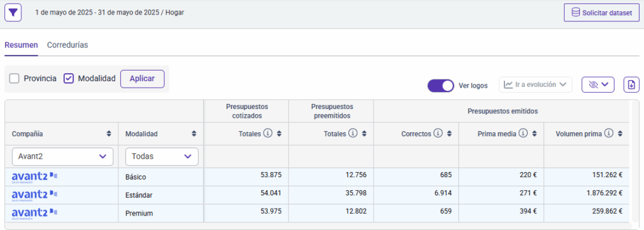Open the Avant2 company dropdown
Image resolution: width=644 pixels, height=230 pixels.
click(63, 156)
